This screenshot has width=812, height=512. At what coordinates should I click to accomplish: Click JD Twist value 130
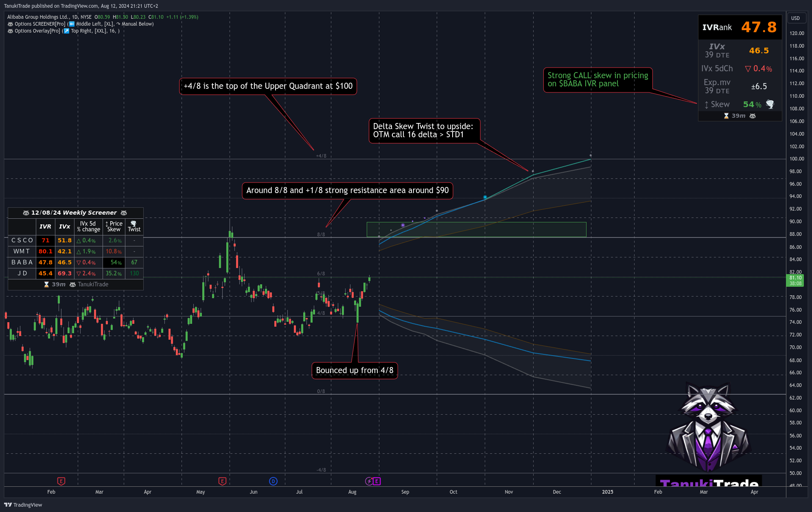click(x=134, y=273)
